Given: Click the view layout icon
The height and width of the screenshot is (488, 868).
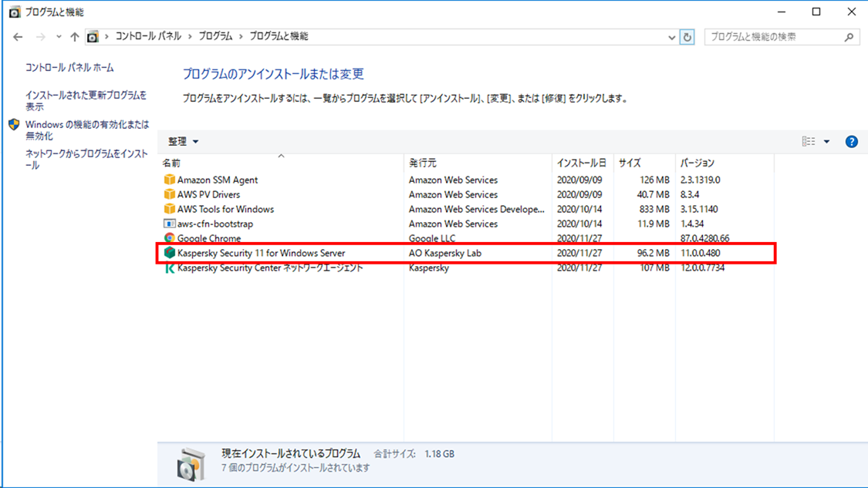Looking at the screenshot, I should tap(809, 142).
